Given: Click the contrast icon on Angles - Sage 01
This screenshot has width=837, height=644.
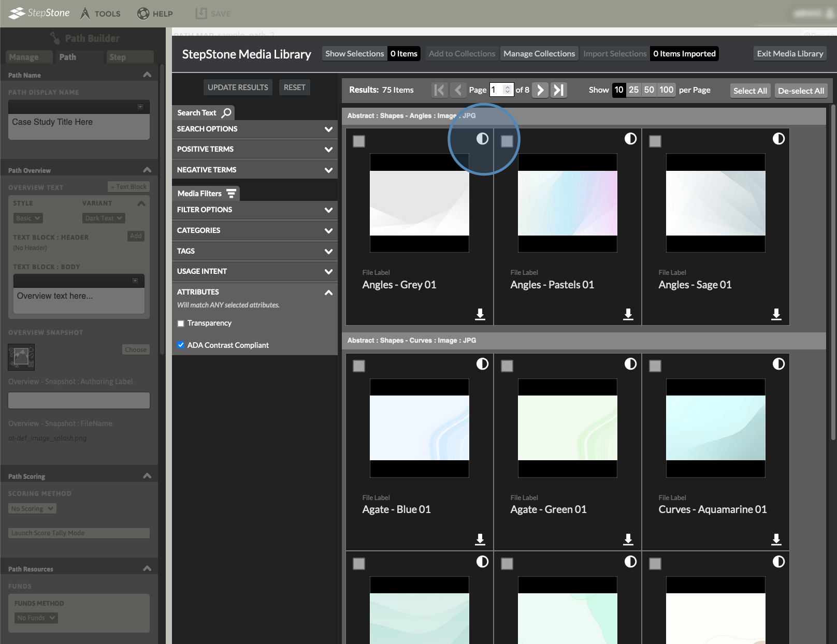Looking at the screenshot, I should [x=778, y=139].
